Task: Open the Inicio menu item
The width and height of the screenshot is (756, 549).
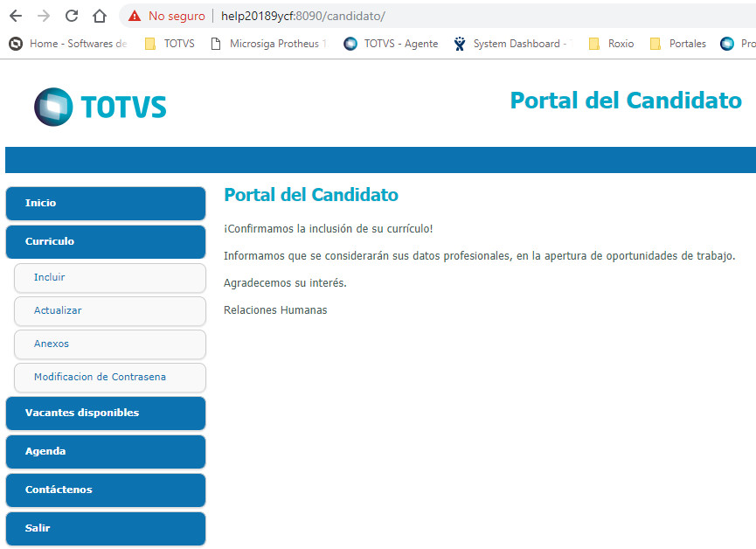Action: tap(106, 203)
